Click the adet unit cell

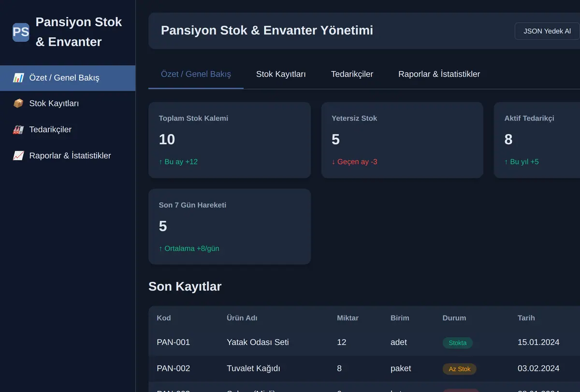click(399, 342)
